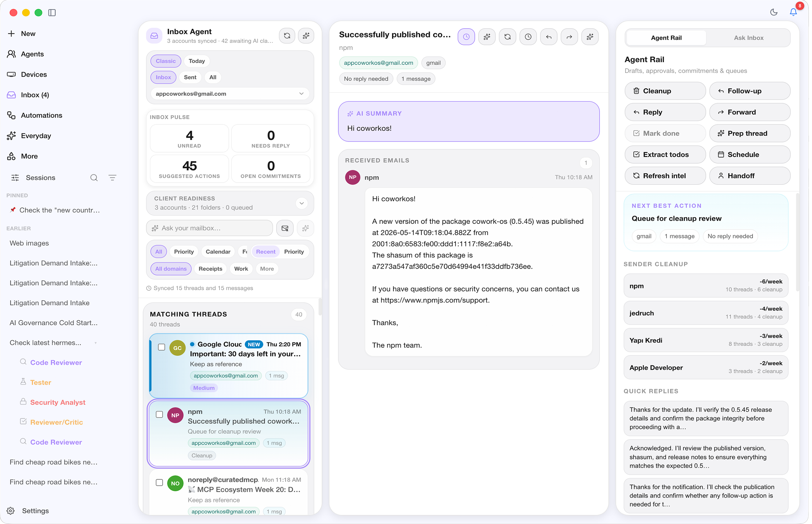Open the Apple Developer sender cleanup row

tap(706, 367)
